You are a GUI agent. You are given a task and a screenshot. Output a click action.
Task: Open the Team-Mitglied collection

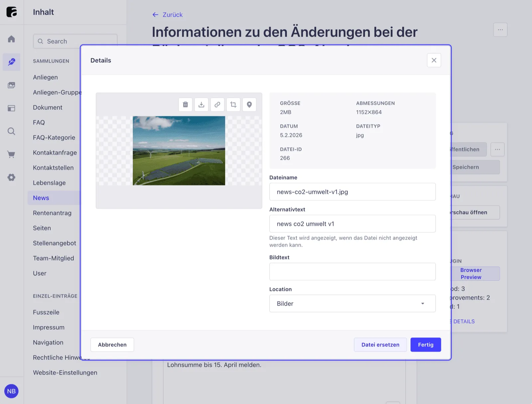coord(54,258)
